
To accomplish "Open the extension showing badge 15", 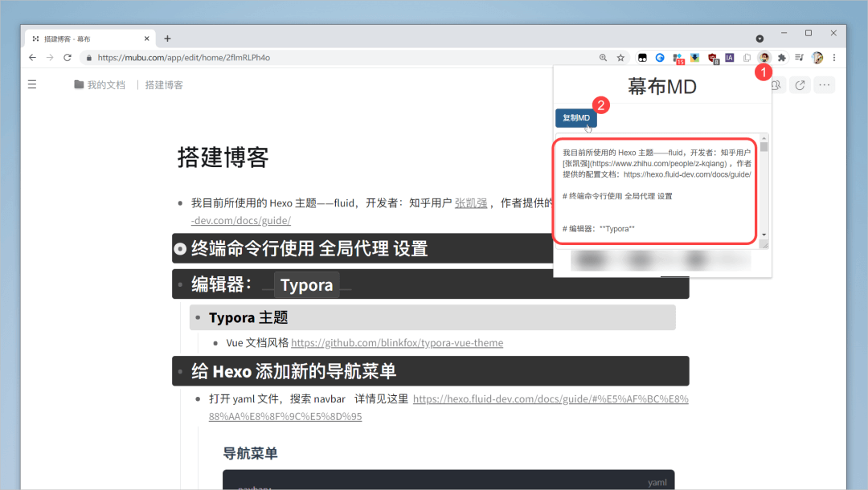I will pos(678,58).
